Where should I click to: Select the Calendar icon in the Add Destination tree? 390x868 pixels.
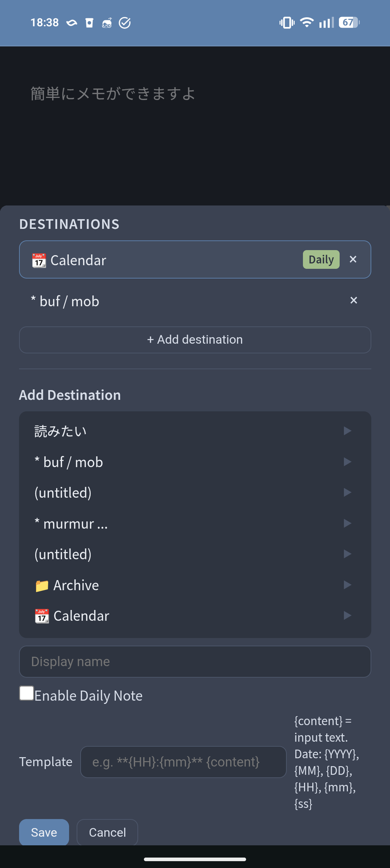42,616
